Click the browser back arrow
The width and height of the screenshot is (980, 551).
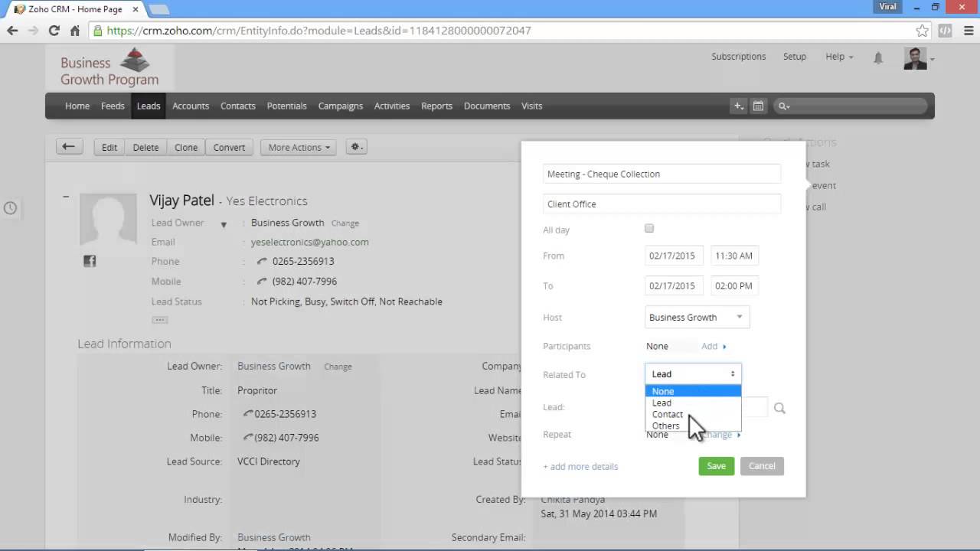tap(12, 31)
